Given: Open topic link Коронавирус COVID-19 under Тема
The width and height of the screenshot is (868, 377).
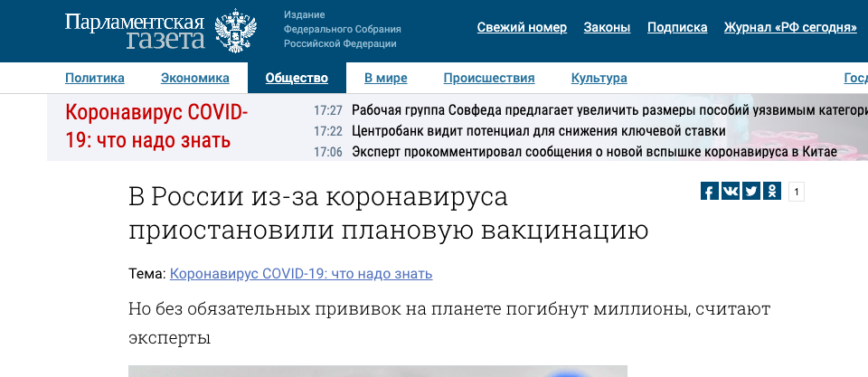Looking at the screenshot, I should point(301,273).
